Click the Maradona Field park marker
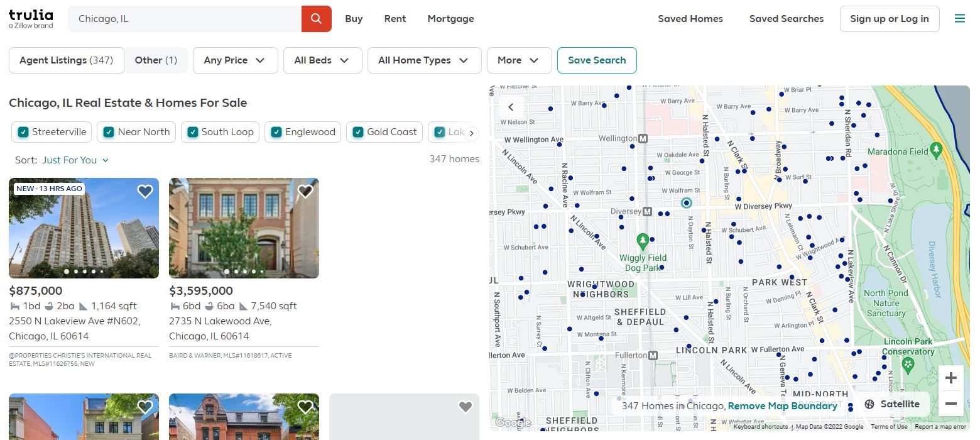 937,150
